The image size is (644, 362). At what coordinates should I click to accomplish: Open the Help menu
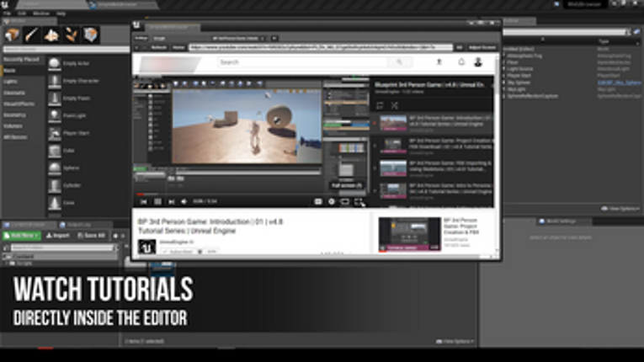click(61, 13)
